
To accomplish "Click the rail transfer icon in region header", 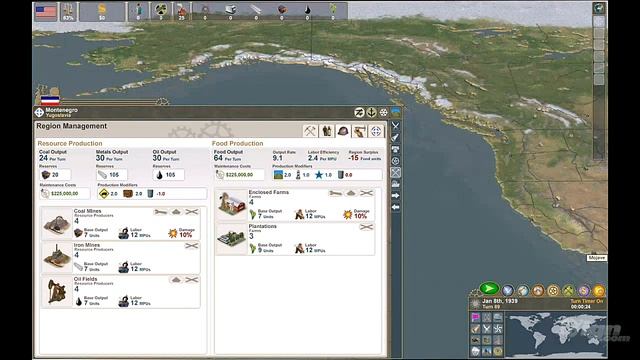I will [359, 112].
